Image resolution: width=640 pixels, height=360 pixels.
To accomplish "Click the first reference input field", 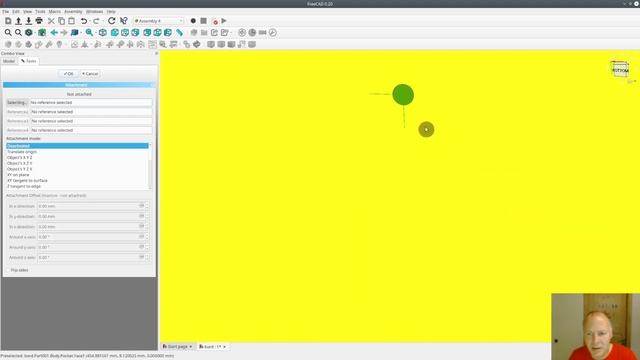I will [x=91, y=102].
